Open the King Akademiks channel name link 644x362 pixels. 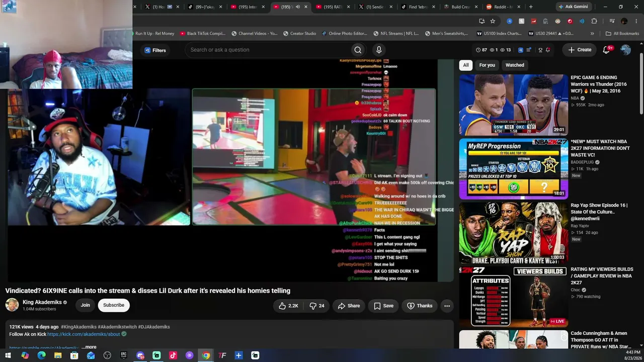pyautogui.click(x=42, y=302)
